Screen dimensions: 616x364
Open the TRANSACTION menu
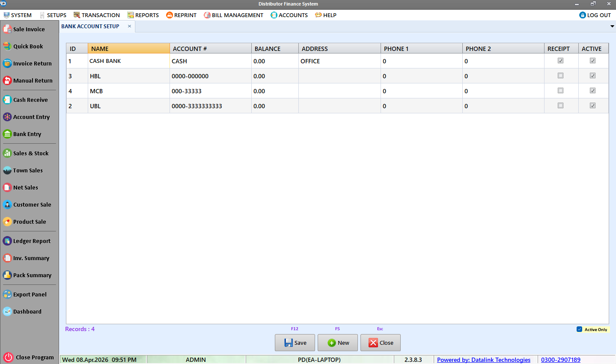97,15
